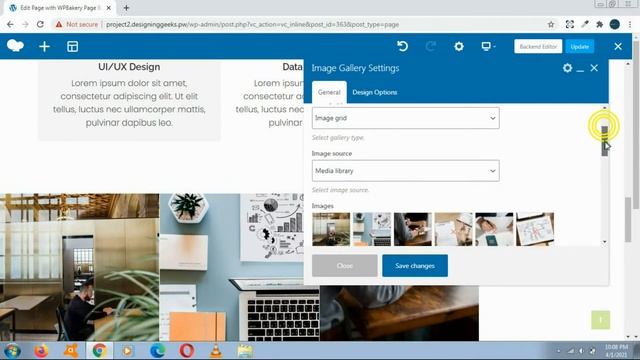640x360 pixels.
Task: Click the page vertical scrollbar thumb
Action: click(x=628, y=219)
